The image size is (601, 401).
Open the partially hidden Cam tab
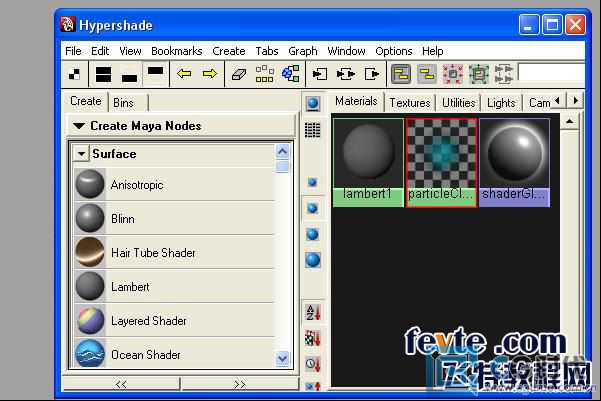tap(539, 103)
